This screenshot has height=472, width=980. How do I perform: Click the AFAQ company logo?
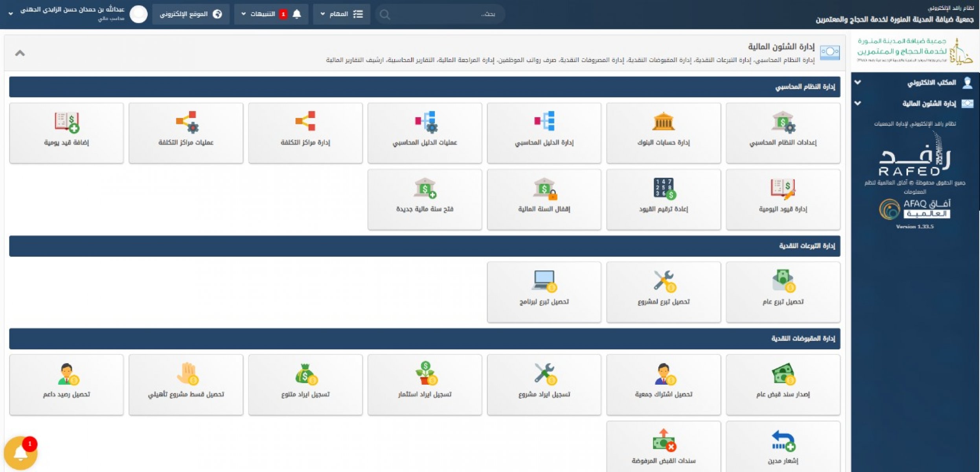915,209
